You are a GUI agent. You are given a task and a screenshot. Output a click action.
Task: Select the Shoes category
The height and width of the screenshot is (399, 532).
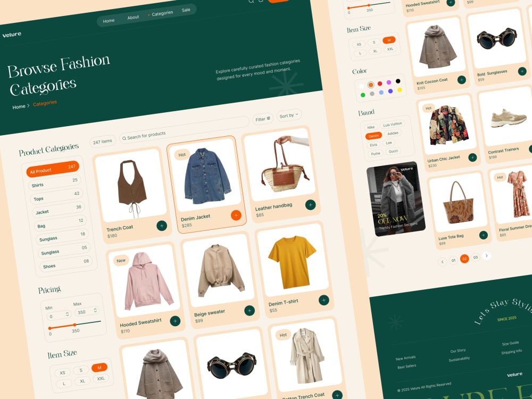pyautogui.click(x=66, y=264)
